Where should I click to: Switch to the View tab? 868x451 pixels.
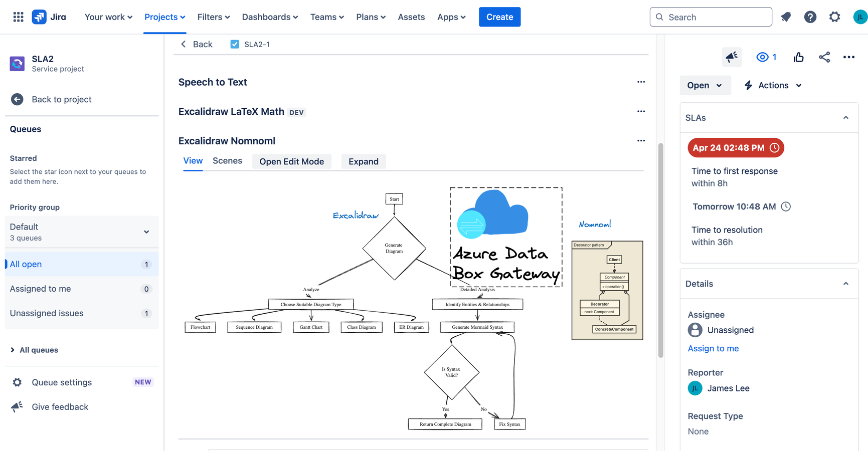[x=193, y=161]
